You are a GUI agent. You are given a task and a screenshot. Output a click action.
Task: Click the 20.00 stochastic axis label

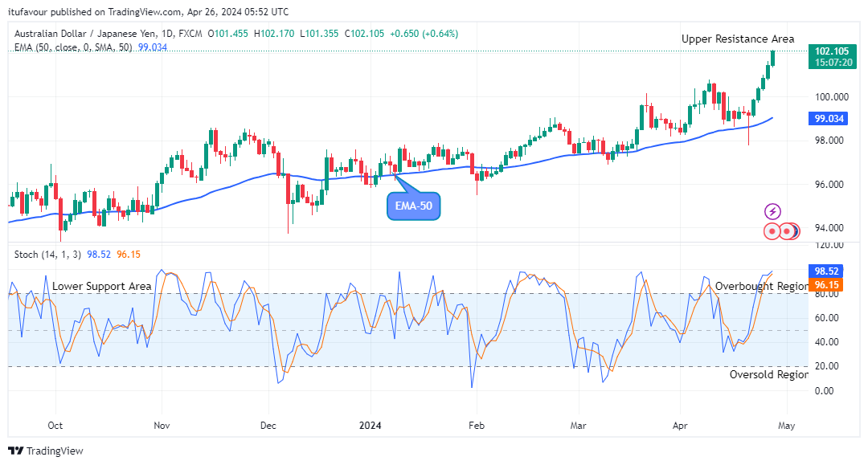click(826, 366)
